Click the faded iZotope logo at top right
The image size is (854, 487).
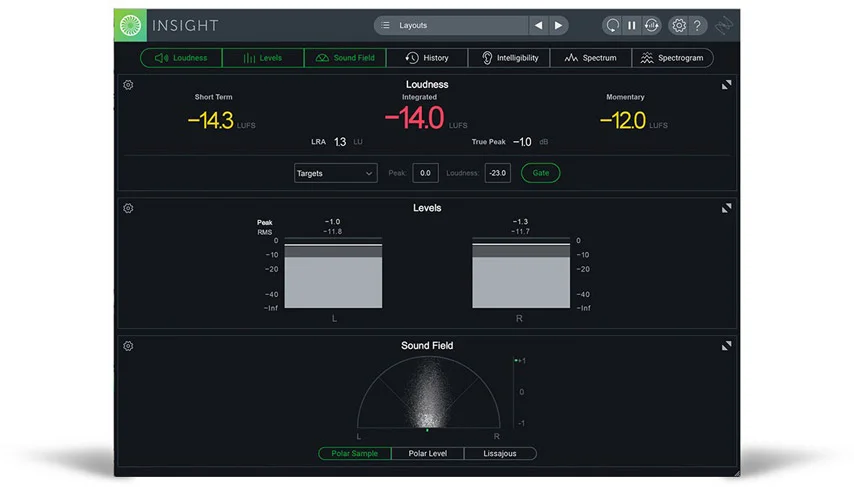[x=724, y=25]
